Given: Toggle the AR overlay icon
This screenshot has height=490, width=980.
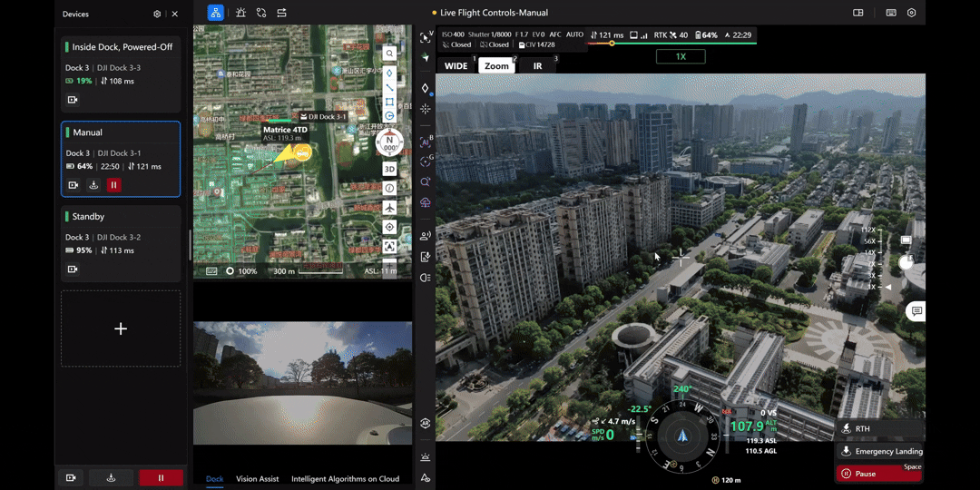Looking at the screenshot, I should (426, 423).
